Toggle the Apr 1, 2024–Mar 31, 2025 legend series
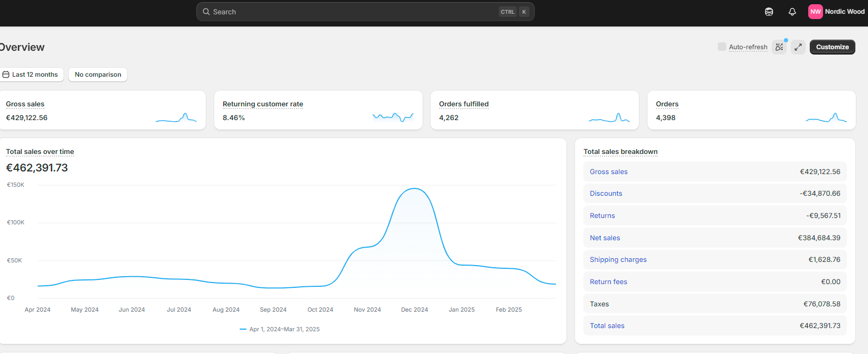 pyautogui.click(x=279, y=329)
